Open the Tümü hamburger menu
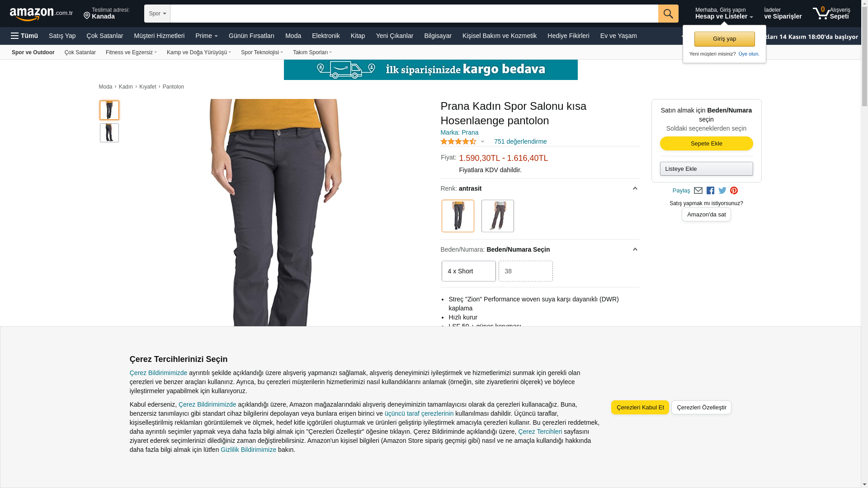Image resolution: width=868 pixels, height=488 pixels. (24, 36)
